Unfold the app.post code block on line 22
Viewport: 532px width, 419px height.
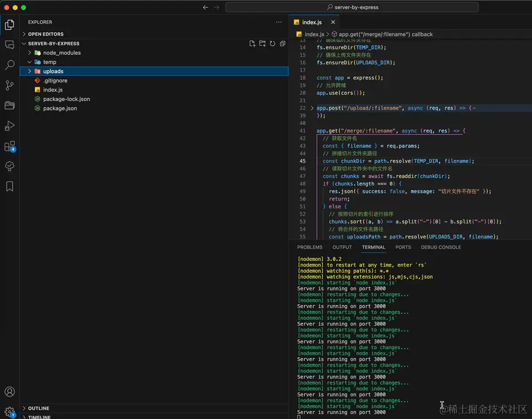click(x=312, y=108)
